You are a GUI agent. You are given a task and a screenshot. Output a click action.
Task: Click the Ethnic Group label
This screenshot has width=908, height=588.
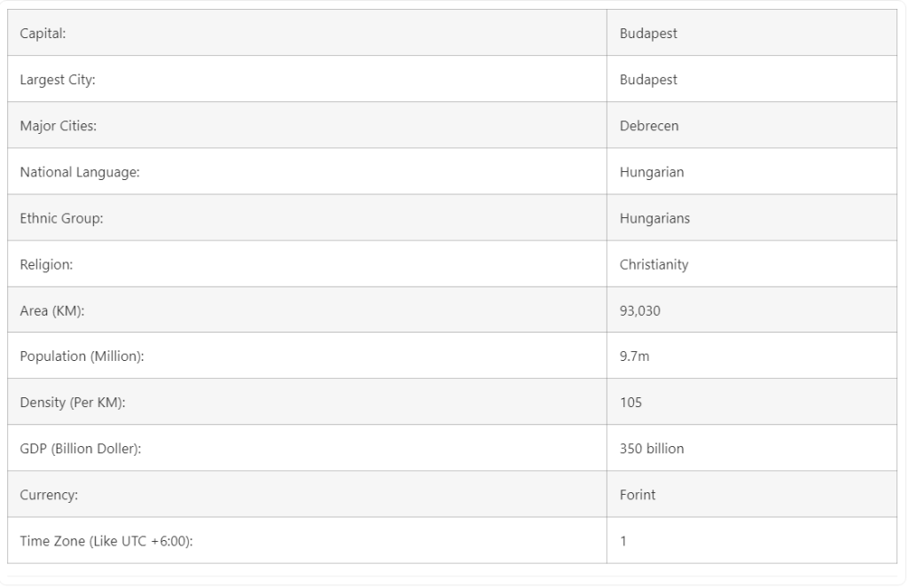[x=61, y=218]
